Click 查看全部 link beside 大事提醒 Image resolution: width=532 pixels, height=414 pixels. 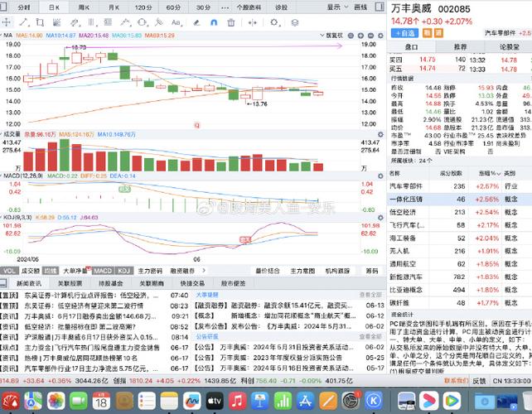pyautogui.click(x=371, y=295)
